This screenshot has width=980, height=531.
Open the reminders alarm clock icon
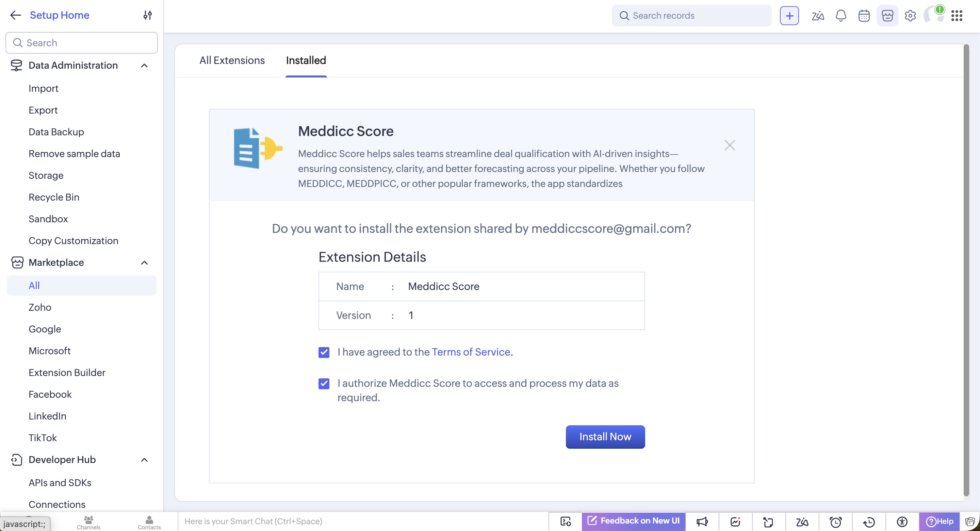835,521
